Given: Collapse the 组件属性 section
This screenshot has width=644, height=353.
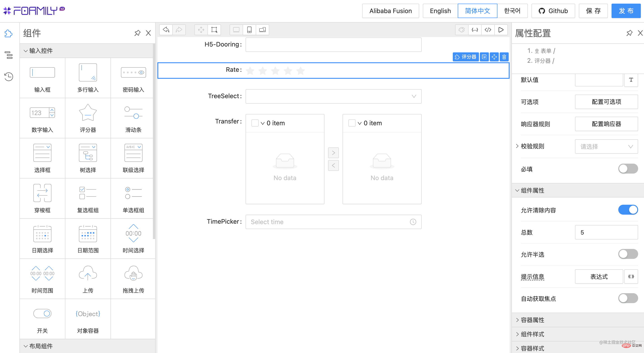Looking at the screenshot, I should point(578,190).
